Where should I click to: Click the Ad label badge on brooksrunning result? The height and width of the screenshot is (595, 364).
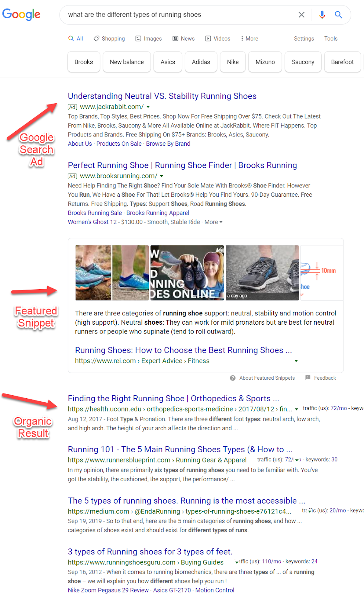(x=73, y=176)
